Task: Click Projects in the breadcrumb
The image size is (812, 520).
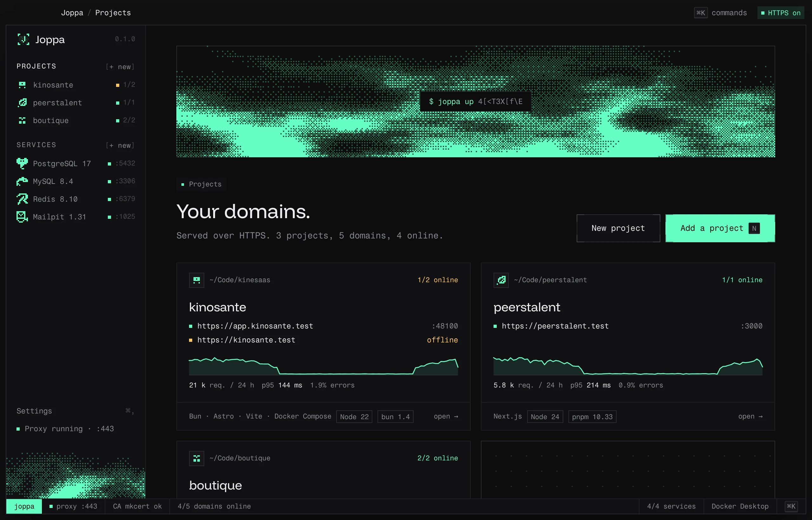Action: click(x=113, y=13)
